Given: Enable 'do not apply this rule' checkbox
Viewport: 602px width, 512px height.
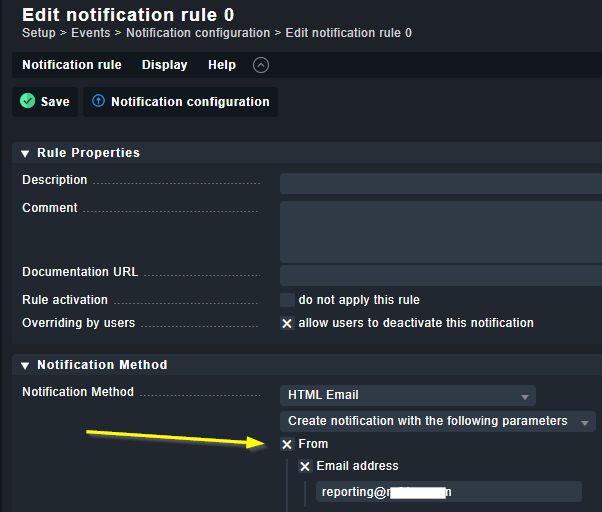Looking at the screenshot, I should point(287,300).
